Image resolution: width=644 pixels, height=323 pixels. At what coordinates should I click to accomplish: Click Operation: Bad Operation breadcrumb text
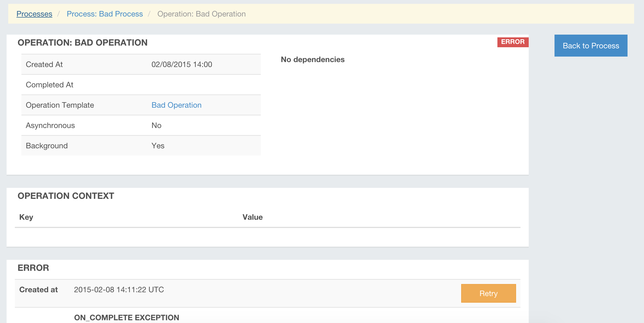click(x=201, y=14)
